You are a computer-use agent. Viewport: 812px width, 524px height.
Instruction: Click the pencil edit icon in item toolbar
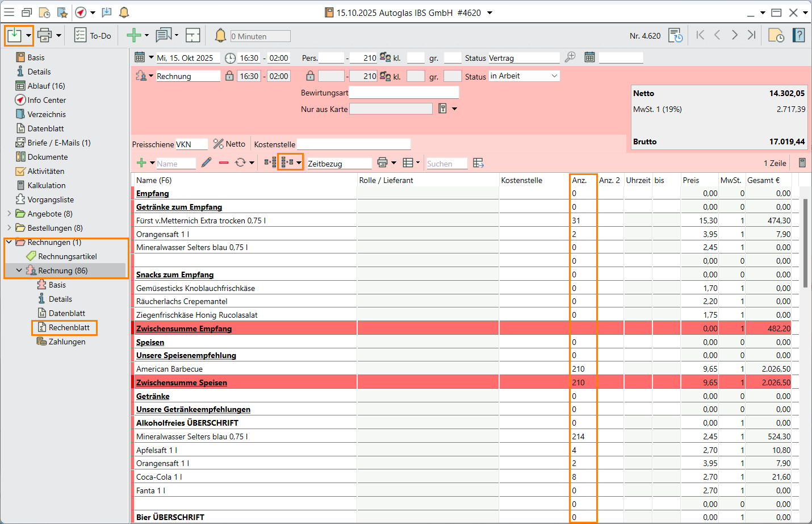coord(206,163)
